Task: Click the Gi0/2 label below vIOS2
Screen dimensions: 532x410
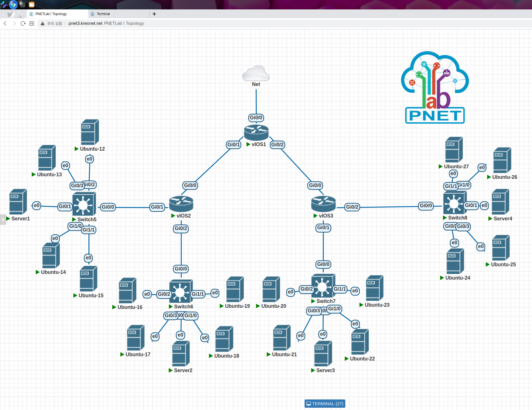Action: point(181,228)
